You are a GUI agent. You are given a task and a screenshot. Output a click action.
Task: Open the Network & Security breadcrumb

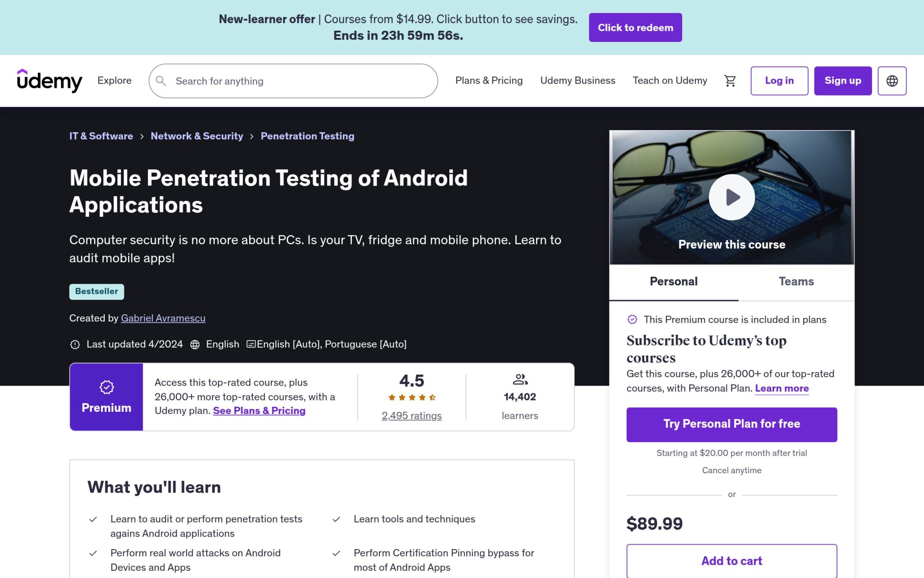[197, 136]
